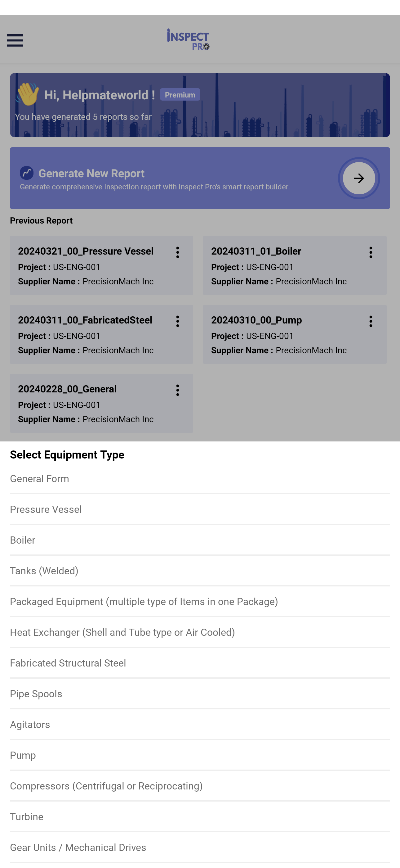Open the 20240310_00_Pump report card
Image resolution: width=400 pixels, height=868 pixels.
(x=295, y=334)
